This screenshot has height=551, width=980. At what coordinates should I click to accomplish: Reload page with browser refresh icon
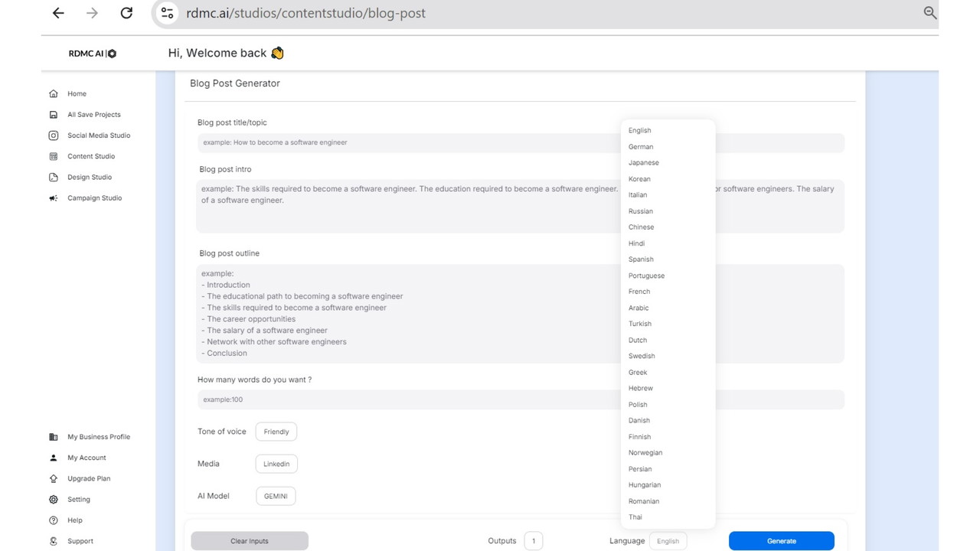point(126,13)
